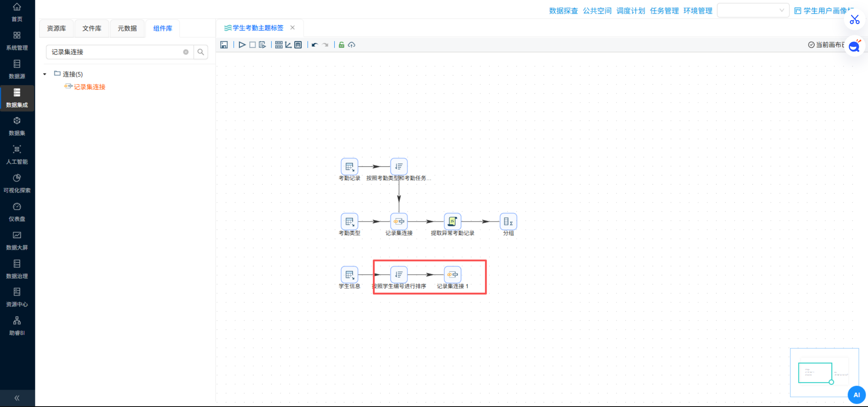The image size is (868, 407).
Task: Open 仪表盘 in the sidebar
Action: (x=17, y=212)
